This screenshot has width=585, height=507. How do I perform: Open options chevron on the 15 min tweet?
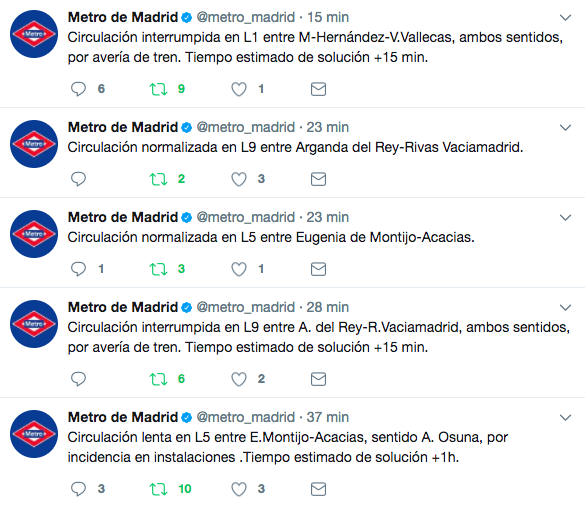coord(566,18)
